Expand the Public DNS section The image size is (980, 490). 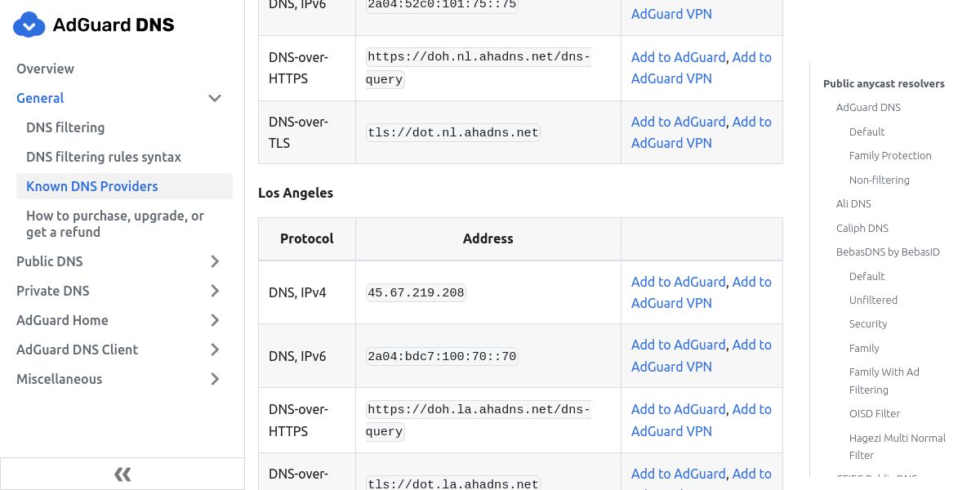(x=215, y=261)
